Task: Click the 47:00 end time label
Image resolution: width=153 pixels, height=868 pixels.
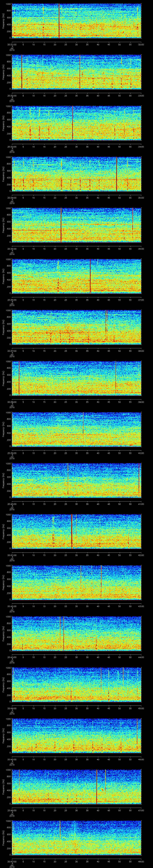Action: click(x=141, y=810)
